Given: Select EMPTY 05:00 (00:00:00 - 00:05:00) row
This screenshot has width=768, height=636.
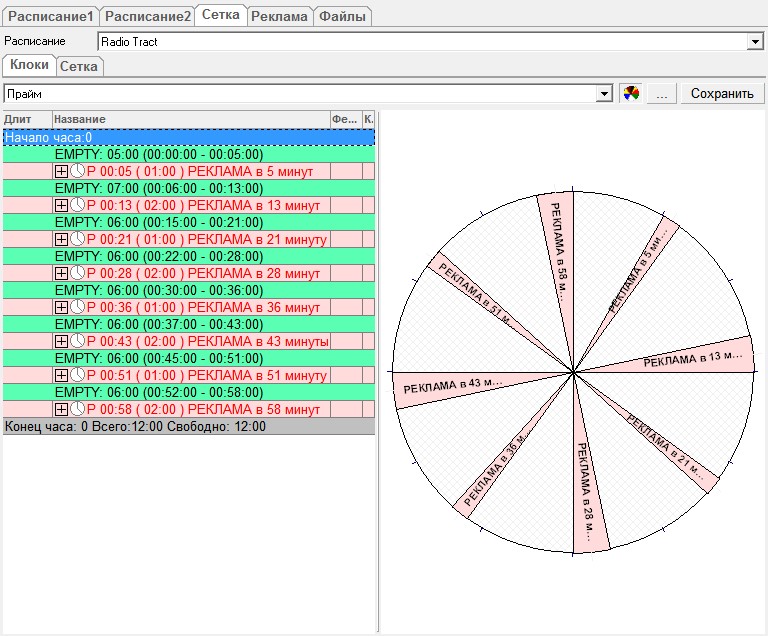Looking at the screenshot, I should point(189,154).
